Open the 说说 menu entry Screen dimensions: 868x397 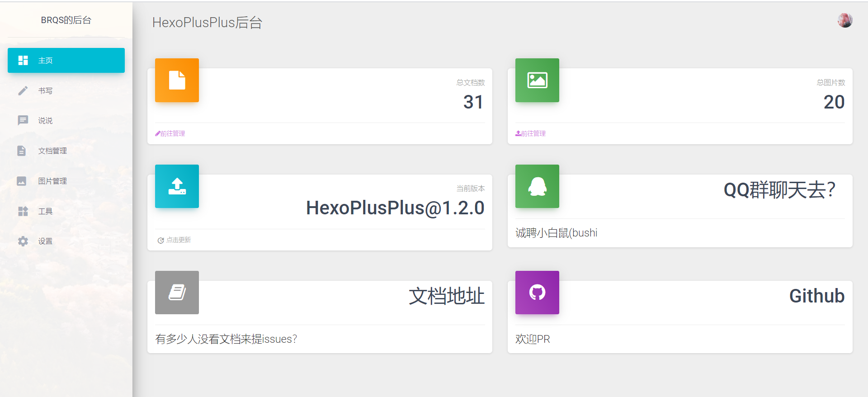(66, 120)
